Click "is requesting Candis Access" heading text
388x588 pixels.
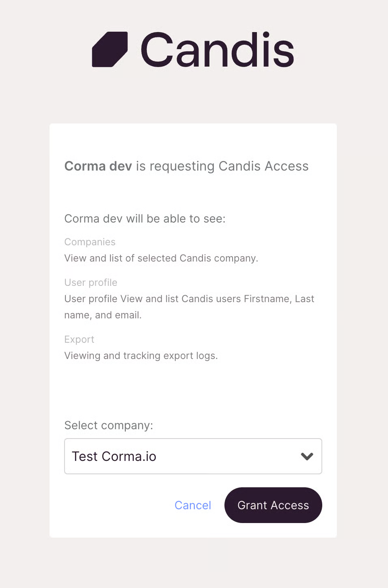pos(222,166)
